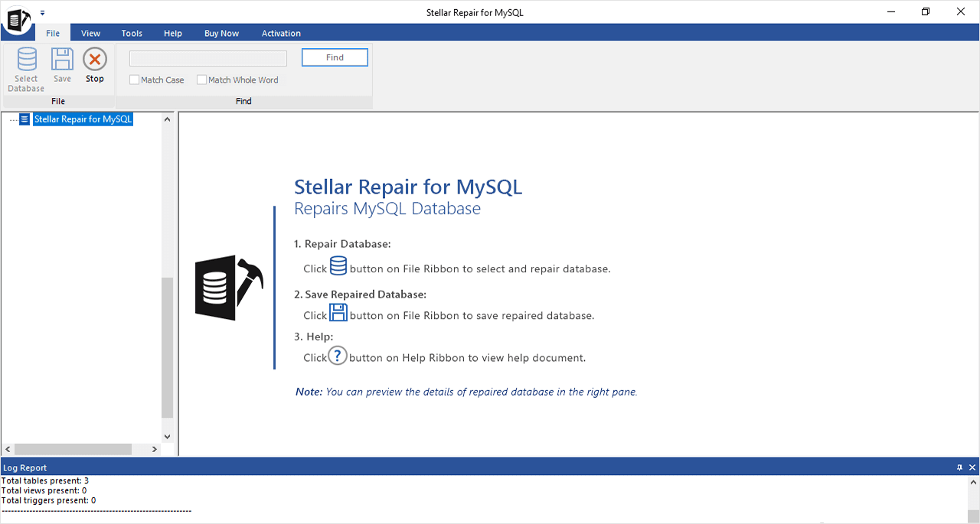Click the 'Stellar Repair for MySQL' heading in welcome pane
Viewport: 980px width, 524px height.
coord(408,187)
